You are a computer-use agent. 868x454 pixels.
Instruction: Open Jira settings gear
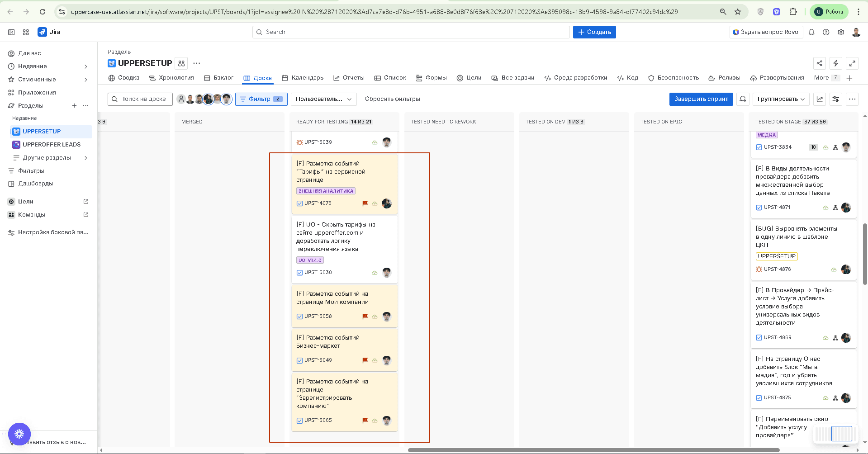coord(841,32)
